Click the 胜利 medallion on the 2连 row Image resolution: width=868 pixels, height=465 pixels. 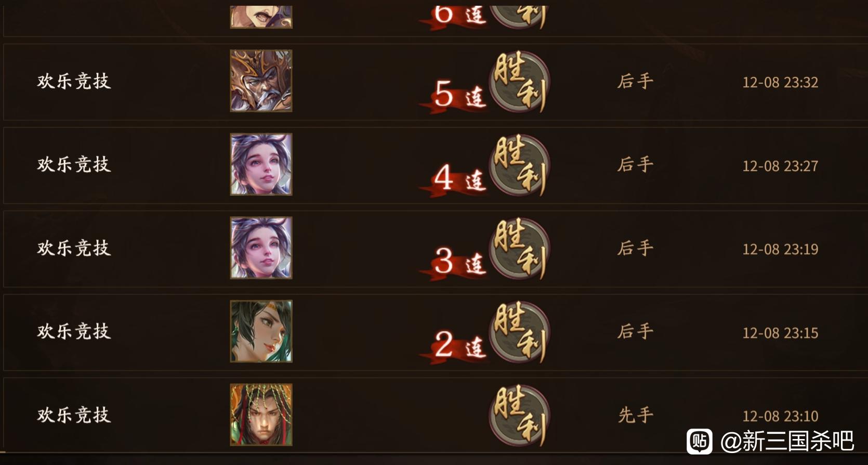[519, 332]
